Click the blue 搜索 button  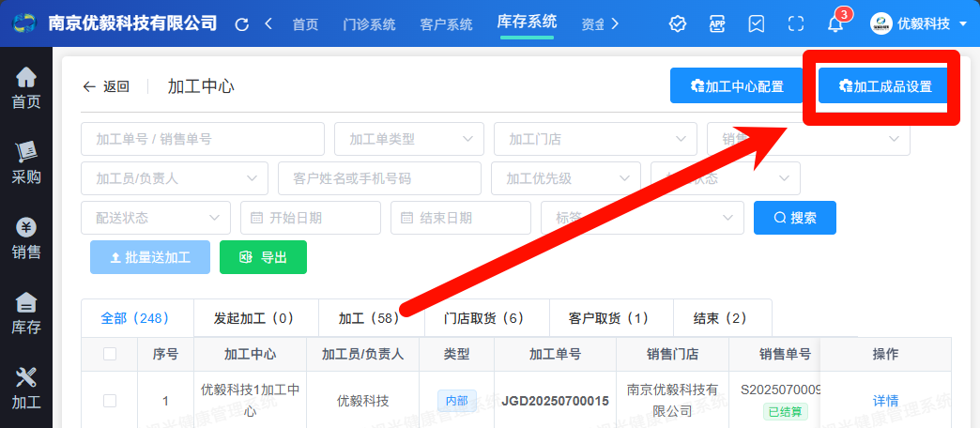pyautogui.click(x=794, y=218)
